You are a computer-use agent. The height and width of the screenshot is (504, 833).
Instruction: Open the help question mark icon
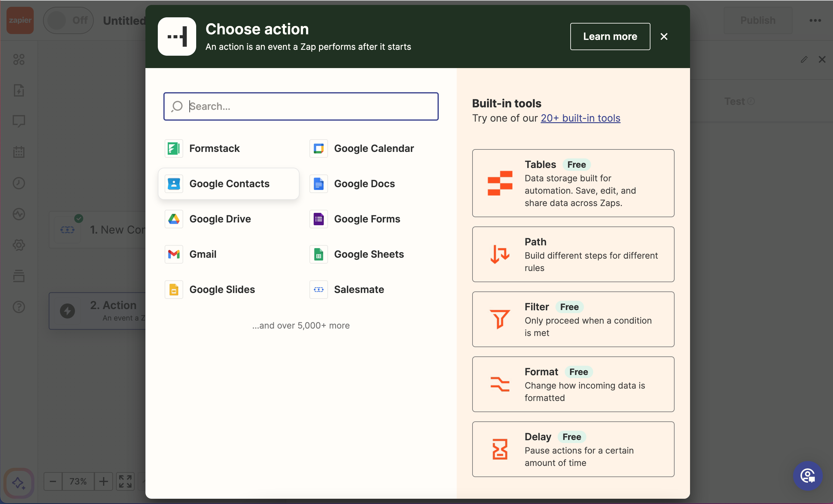point(19,307)
